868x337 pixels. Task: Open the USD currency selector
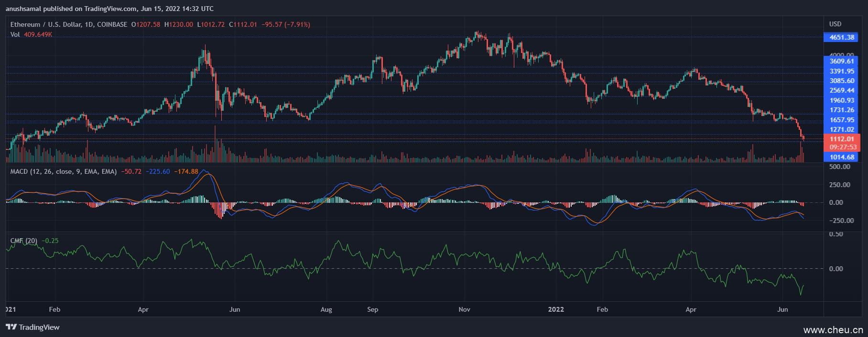pos(835,24)
